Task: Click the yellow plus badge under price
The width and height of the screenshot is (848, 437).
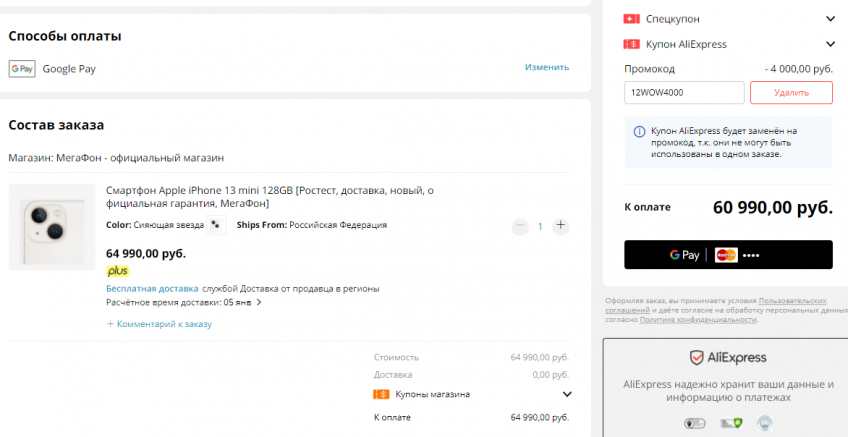Action: pos(118,271)
